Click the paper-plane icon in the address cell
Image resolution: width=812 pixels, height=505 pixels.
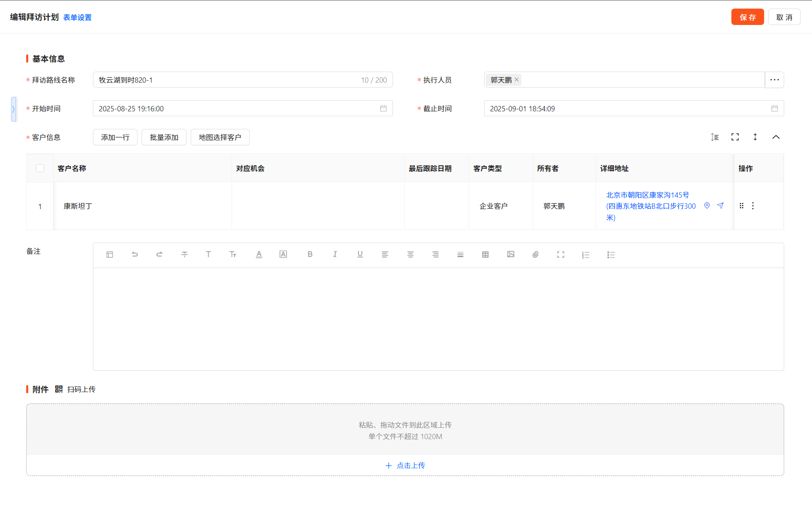click(x=721, y=205)
